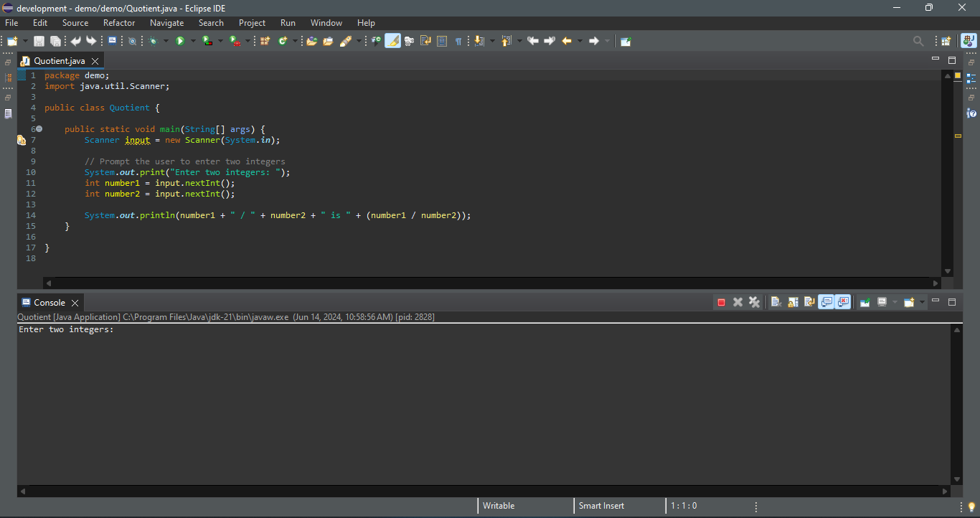Toggle Scroll Lock in Console toolbar

coord(793,302)
